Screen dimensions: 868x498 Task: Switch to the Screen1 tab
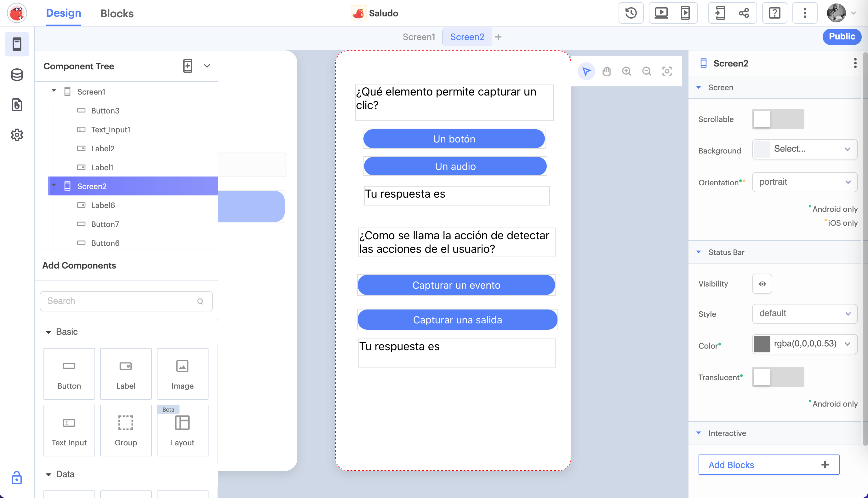point(419,37)
